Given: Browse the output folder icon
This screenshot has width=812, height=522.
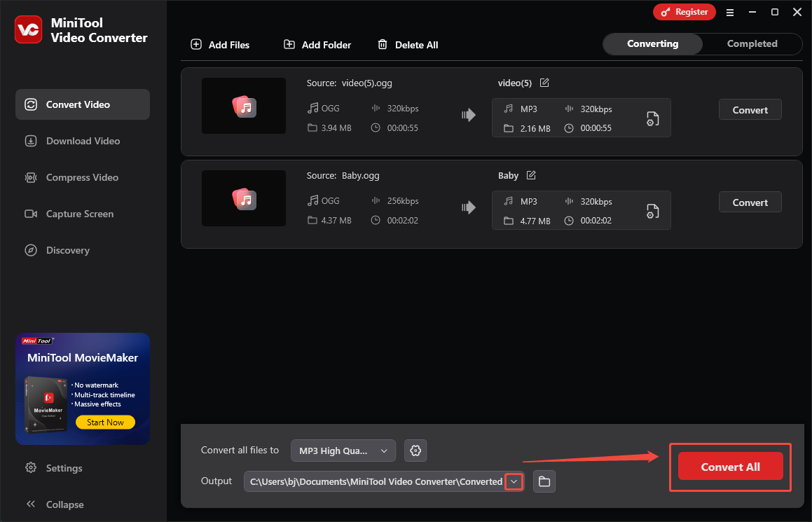Looking at the screenshot, I should (544, 481).
